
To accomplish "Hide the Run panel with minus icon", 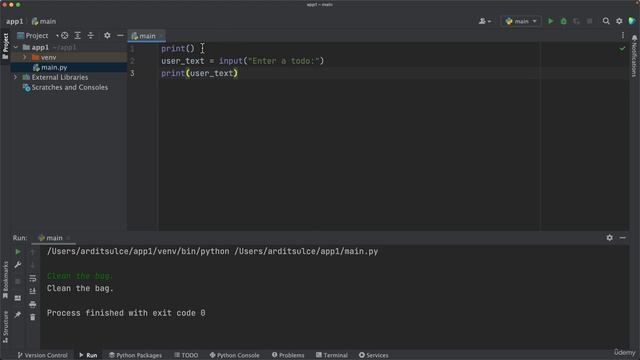I will coord(622,238).
